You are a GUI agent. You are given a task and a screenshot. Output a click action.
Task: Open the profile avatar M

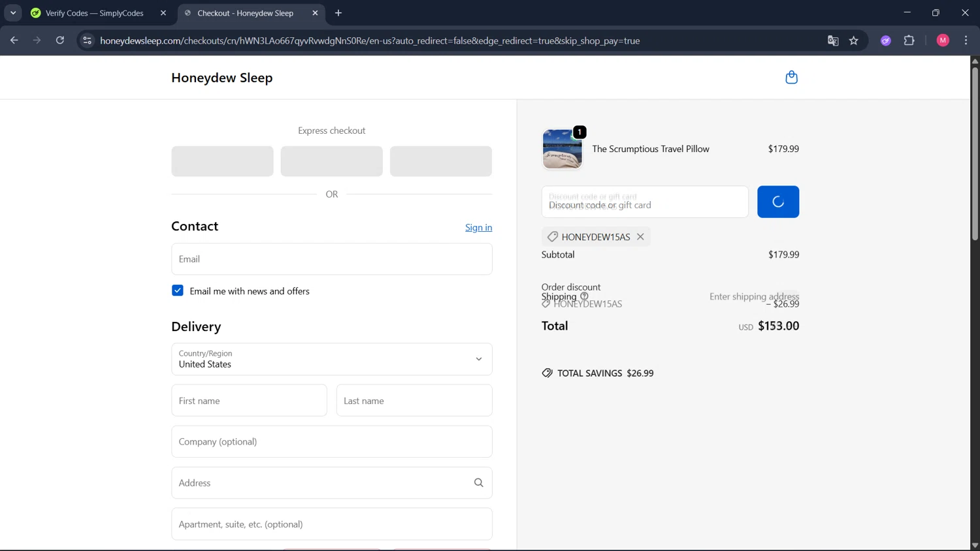click(943, 40)
